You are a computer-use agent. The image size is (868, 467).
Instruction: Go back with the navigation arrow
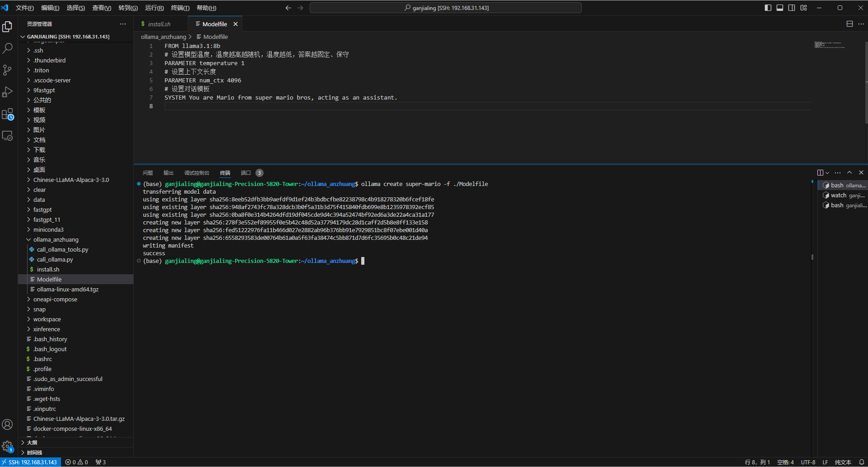click(x=288, y=8)
